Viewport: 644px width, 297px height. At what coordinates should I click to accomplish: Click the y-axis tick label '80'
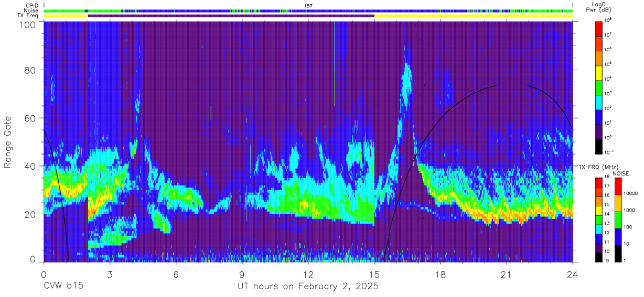(31, 70)
